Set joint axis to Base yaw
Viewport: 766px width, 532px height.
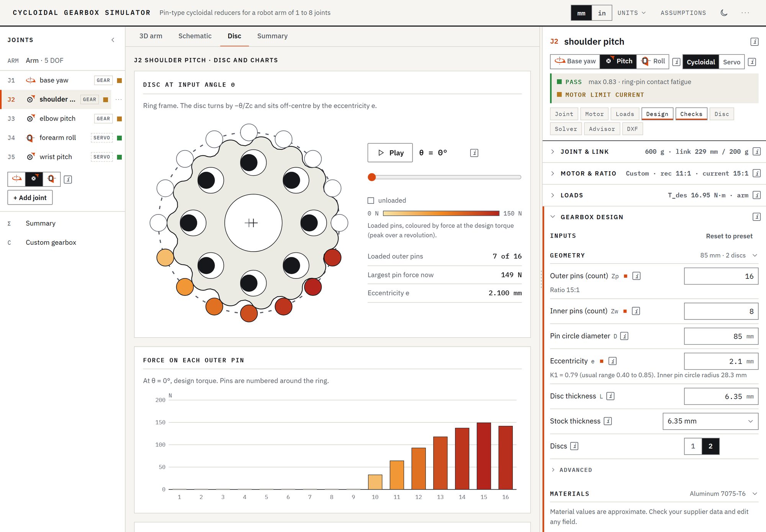coord(575,61)
